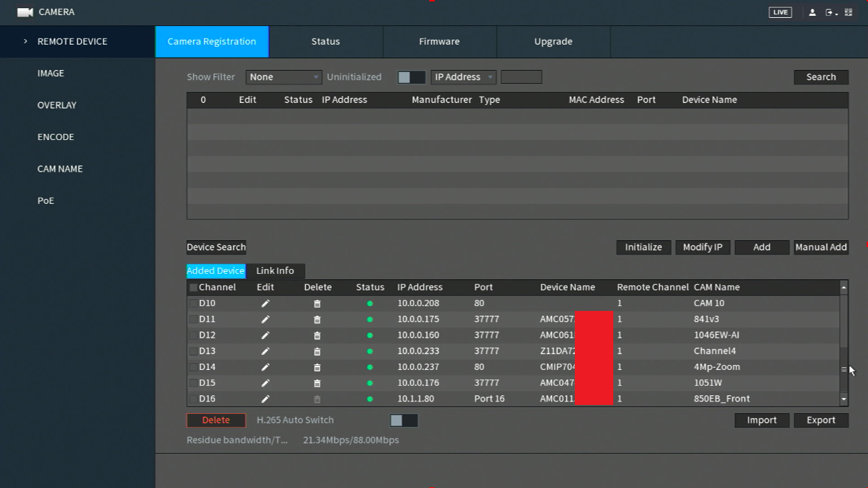Select the 850EB_Front CAM name cell
868x488 pixels.
(x=722, y=399)
